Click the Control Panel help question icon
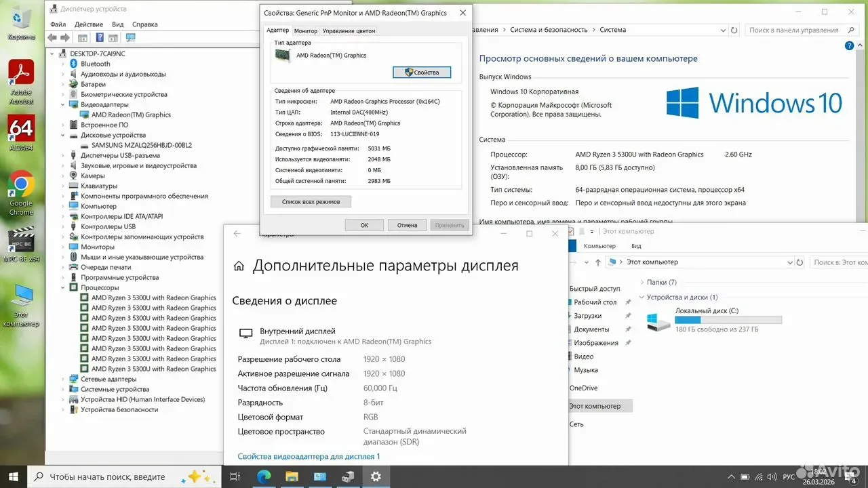Viewport: 868px width, 488px height. point(850,46)
